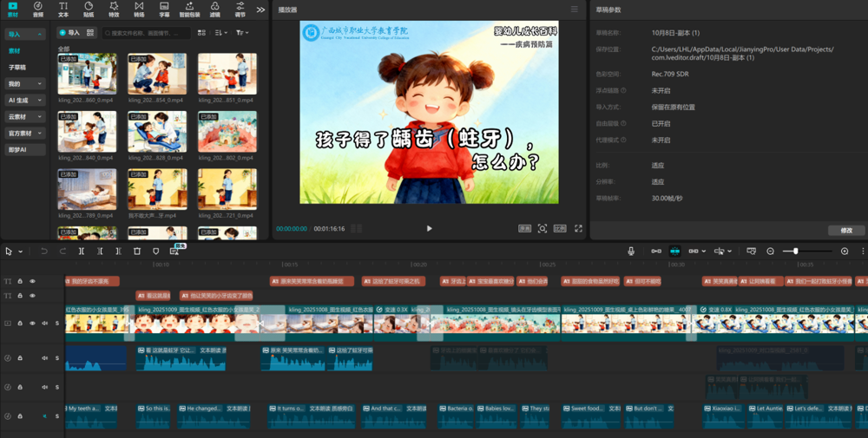Viewport: 868px width, 438px height.
Task: Toggle media list view mode icon
Action: tap(201, 33)
